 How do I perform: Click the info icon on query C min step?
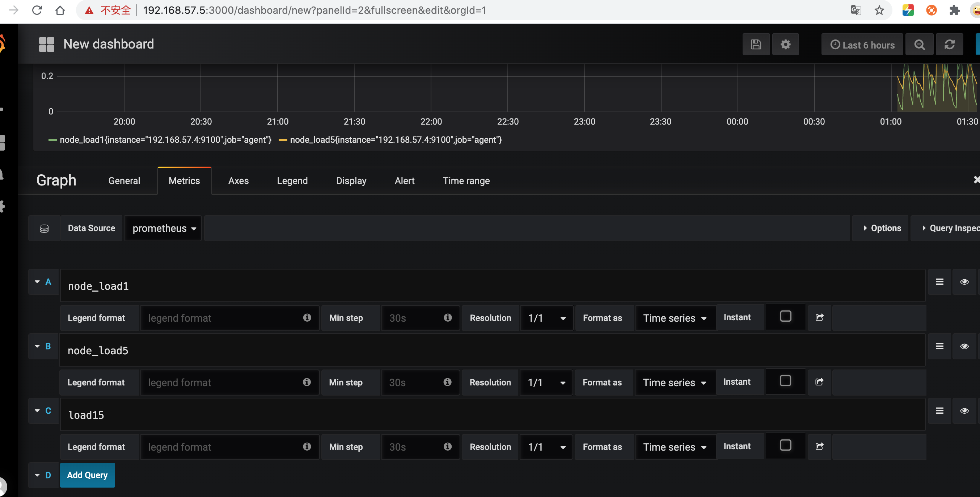coord(448,446)
